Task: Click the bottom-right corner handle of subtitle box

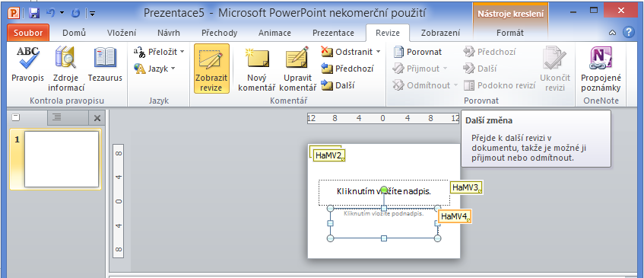Action: click(437, 238)
